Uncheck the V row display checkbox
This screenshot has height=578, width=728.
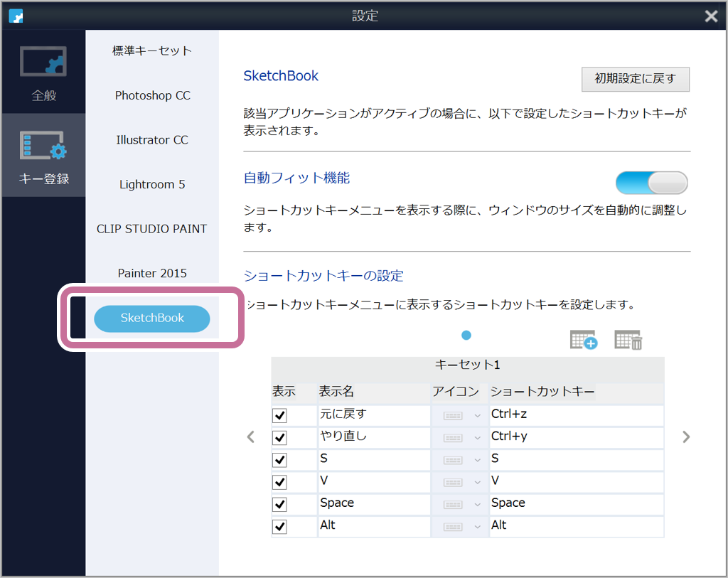279,482
